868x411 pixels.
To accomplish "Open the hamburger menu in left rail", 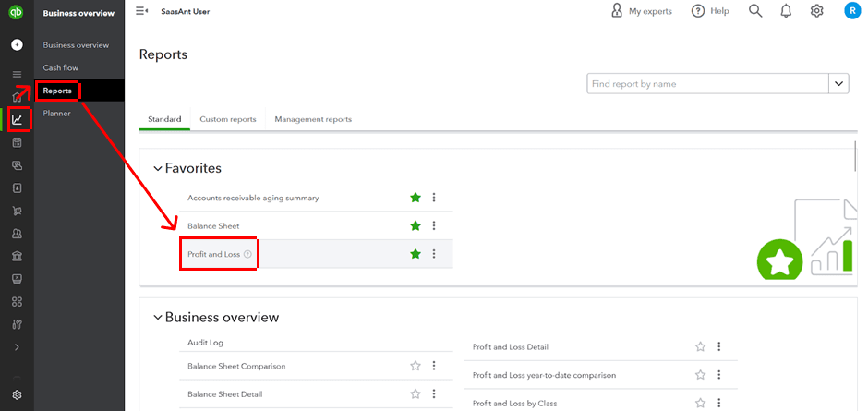I will 17,74.
